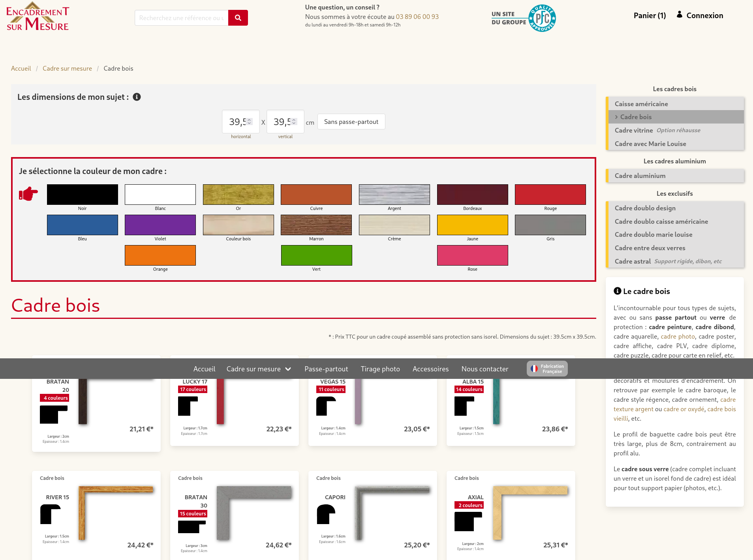Toggle the Sans passe-partout option

351,122
